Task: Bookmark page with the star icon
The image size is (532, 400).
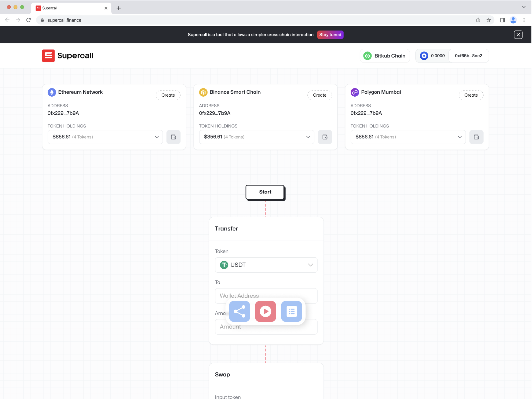Action: (489, 20)
